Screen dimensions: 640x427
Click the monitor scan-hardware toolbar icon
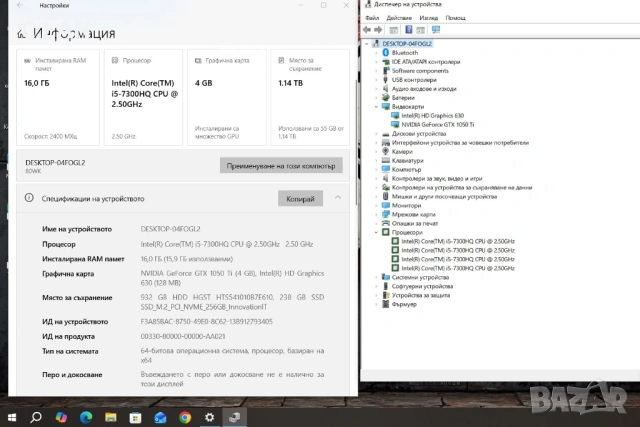436,30
